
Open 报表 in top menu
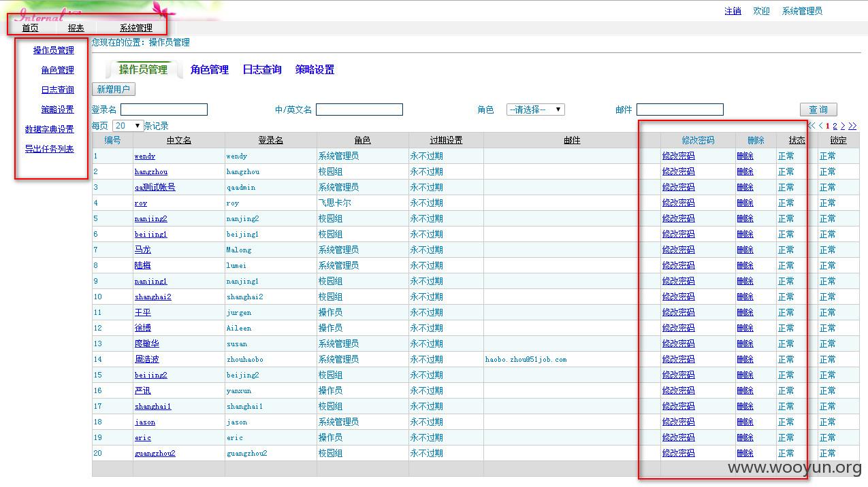pyautogui.click(x=76, y=28)
